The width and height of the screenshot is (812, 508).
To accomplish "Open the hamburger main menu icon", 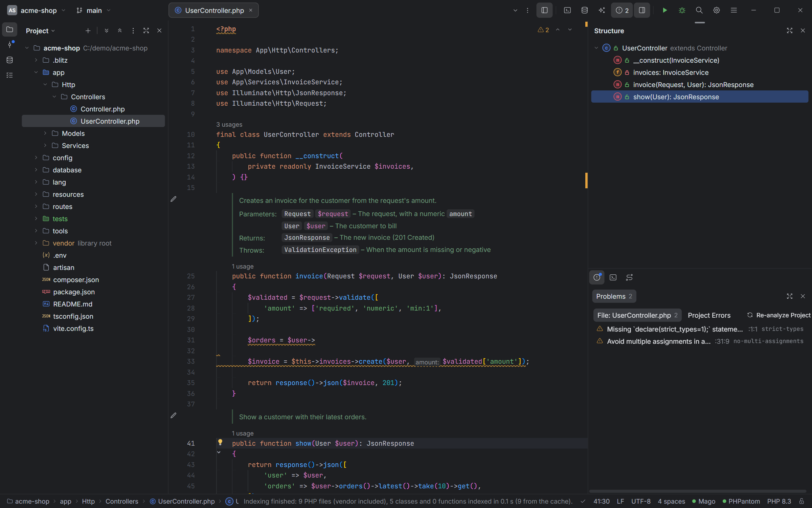I will (x=734, y=10).
